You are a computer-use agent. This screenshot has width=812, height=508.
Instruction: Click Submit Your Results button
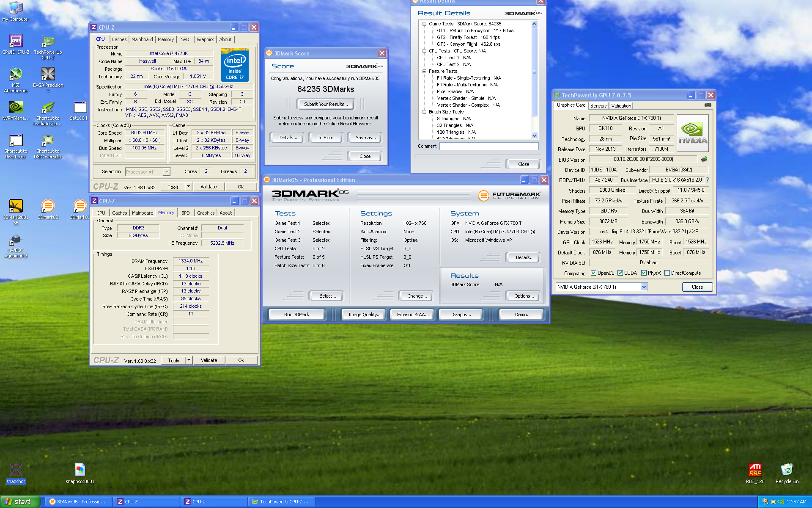pos(326,104)
